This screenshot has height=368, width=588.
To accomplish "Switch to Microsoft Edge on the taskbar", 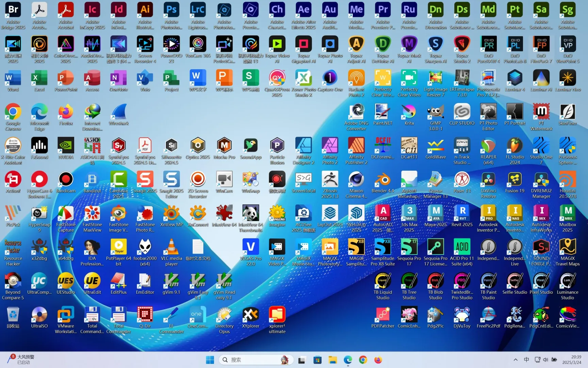I will (348, 360).
